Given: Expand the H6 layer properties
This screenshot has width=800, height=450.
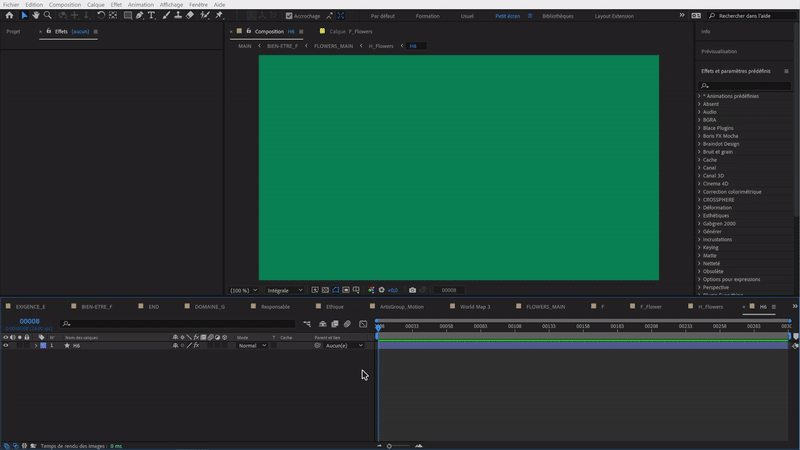Looking at the screenshot, I should (x=35, y=345).
